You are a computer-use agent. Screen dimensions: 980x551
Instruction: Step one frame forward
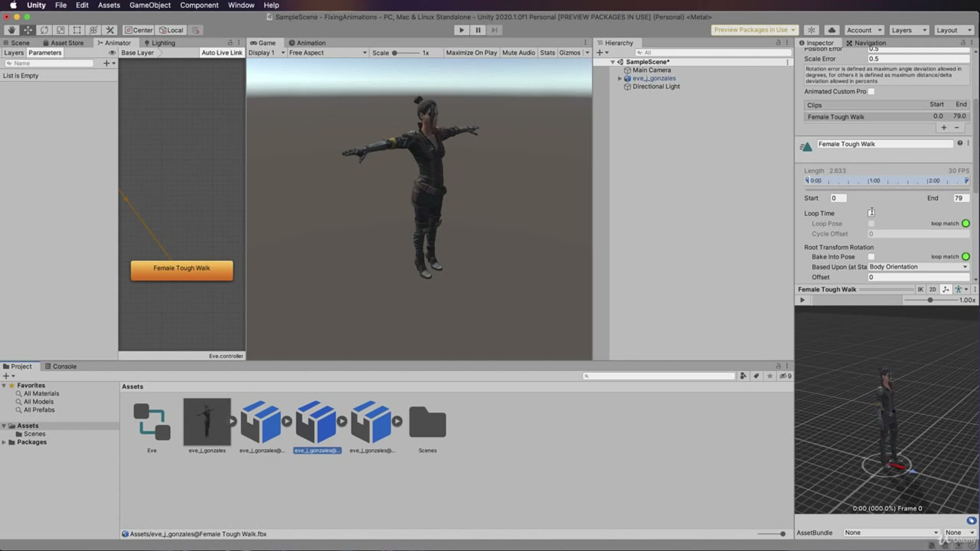pyautogui.click(x=494, y=30)
